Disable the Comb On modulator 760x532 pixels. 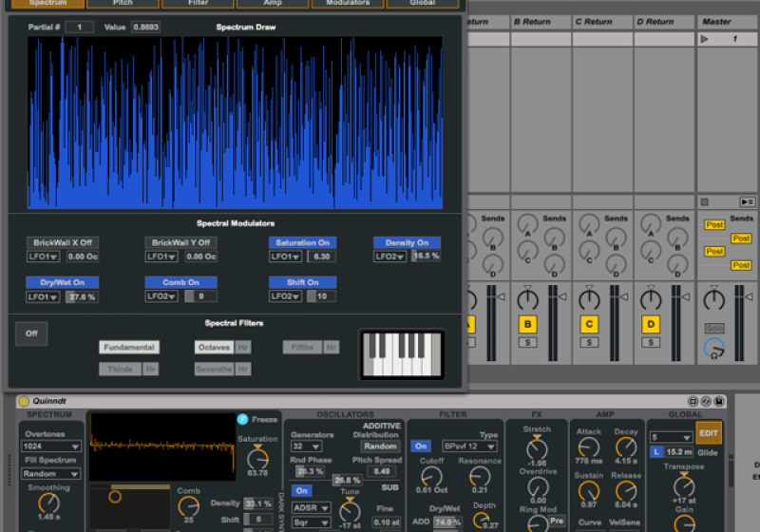point(180,282)
